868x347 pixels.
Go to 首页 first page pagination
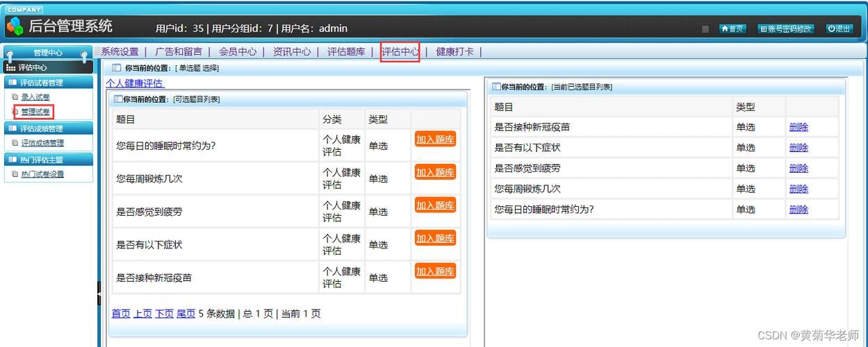tap(121, 314)
